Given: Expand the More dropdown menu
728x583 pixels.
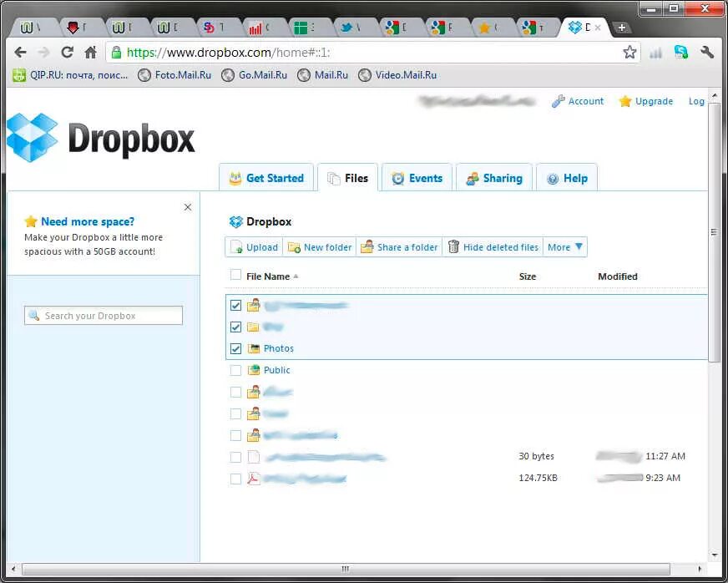Looking at the screenshot, I should (x=565, y=247).
